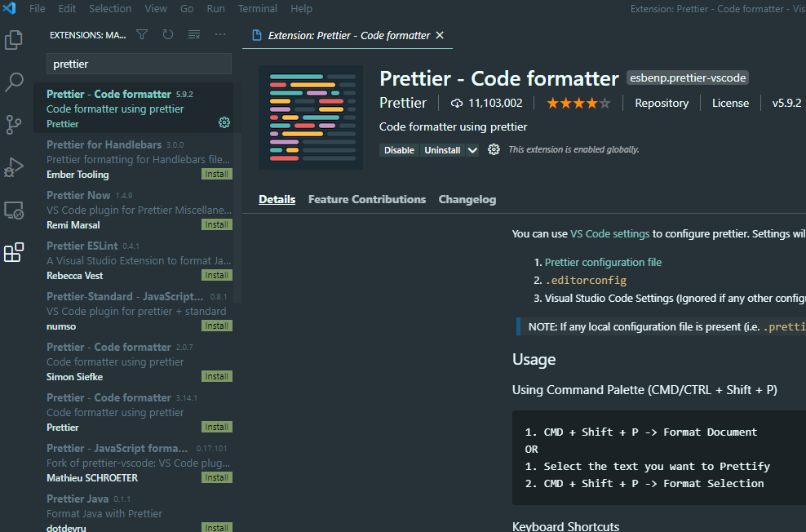The height and width of the screenshot is (532, 806).
Task: Open the Explorer view in activity bar
Action: [14, 40]
